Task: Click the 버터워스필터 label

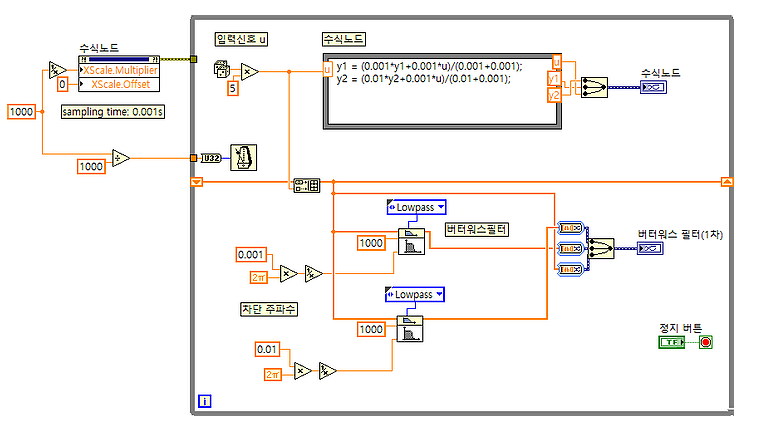Action: click(477, 230)
